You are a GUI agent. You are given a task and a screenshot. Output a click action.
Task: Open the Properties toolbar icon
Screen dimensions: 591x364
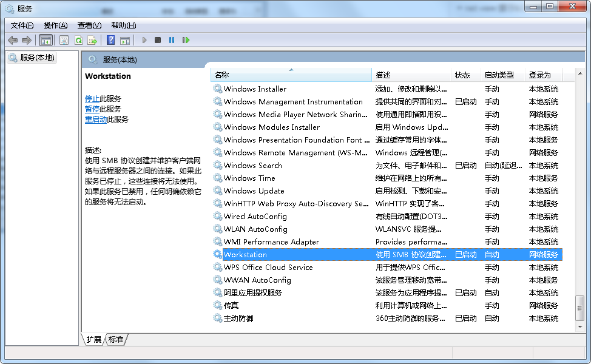tap(64, 40)
